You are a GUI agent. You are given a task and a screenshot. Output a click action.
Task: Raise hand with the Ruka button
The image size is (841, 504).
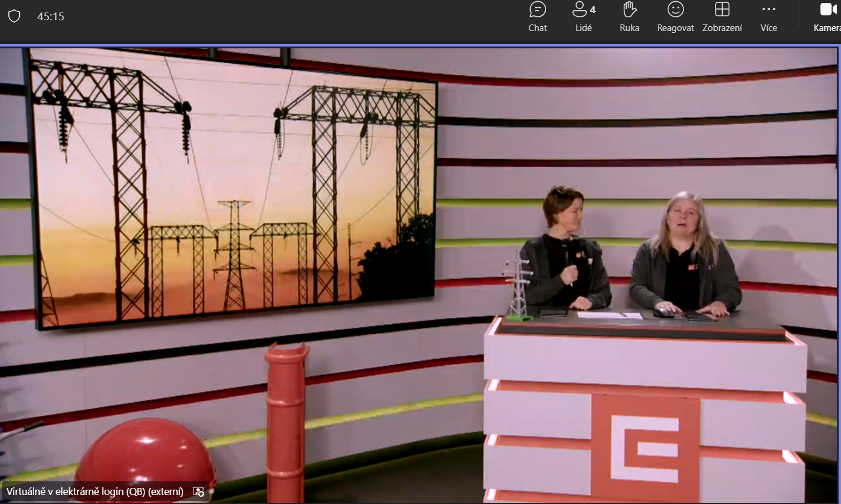pyautogui.click(x=629, y=17)
